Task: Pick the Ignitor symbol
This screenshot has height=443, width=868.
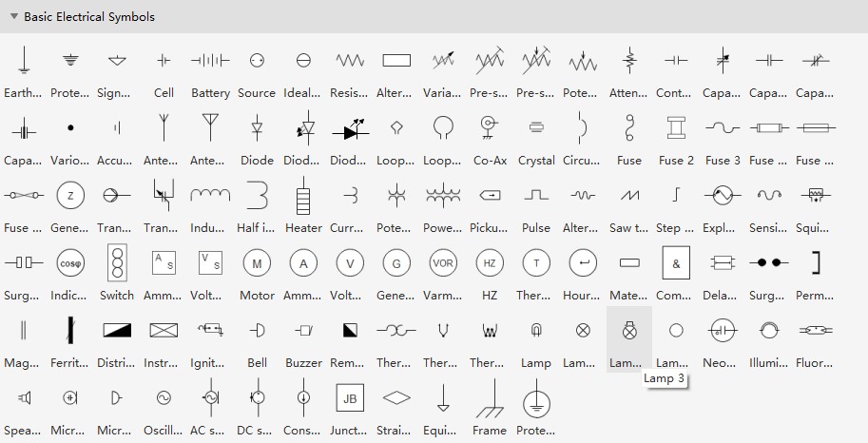Action: [x=210, y=330]
